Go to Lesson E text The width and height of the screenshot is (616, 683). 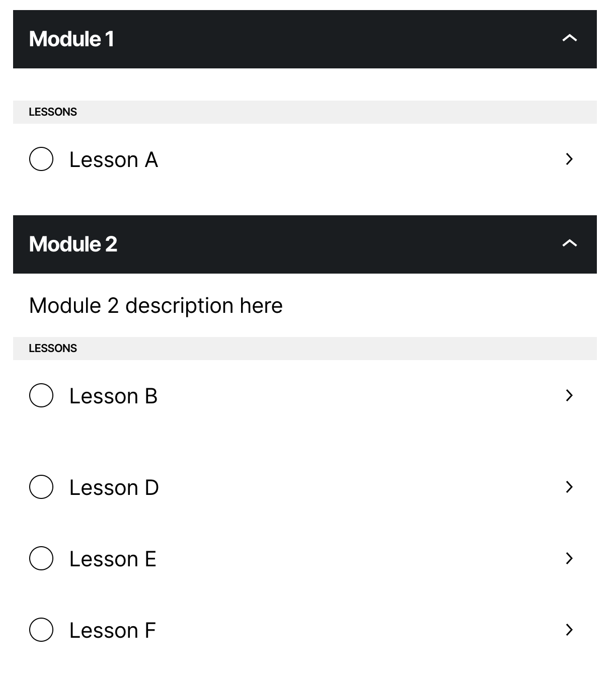point(113,559)
